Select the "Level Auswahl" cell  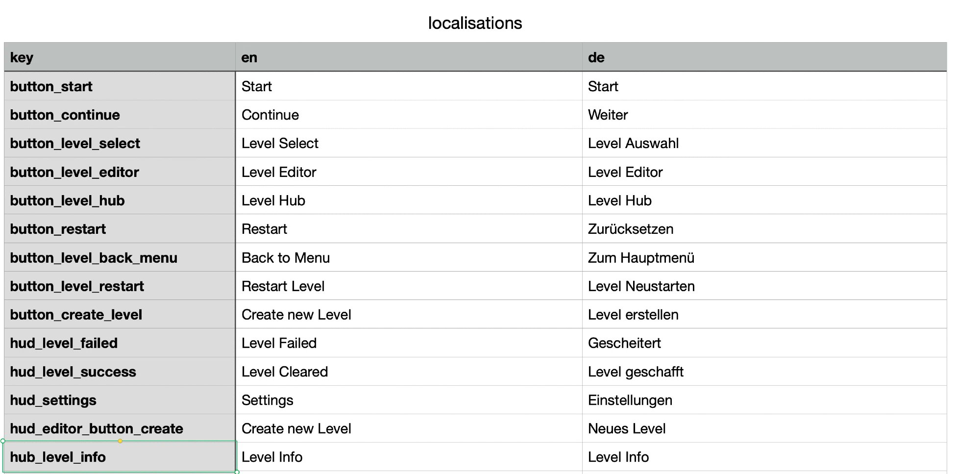coord(764,143)
